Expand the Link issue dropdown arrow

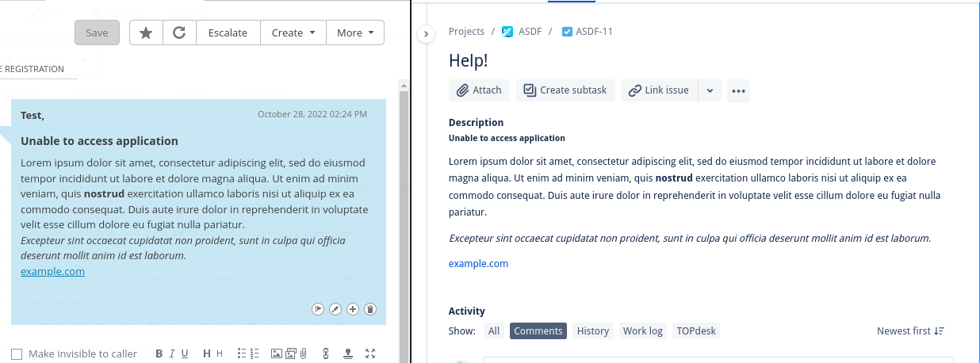(x=710, y=90)
